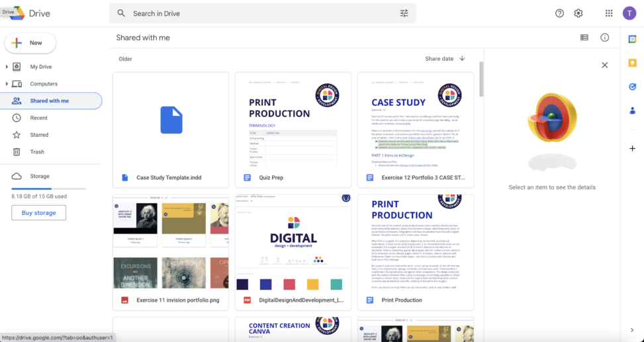Viewport: 644px width, 342px height.
Task: Open Google Tasks side panel
Action: pos(632,87)
